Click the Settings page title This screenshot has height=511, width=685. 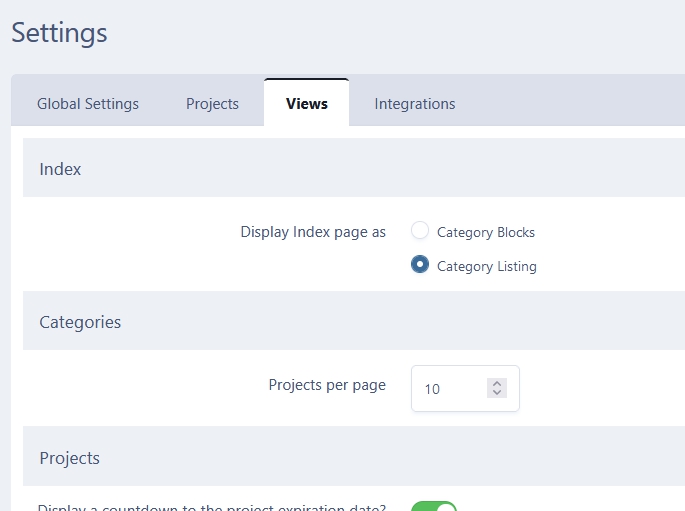tap(59, 33)
